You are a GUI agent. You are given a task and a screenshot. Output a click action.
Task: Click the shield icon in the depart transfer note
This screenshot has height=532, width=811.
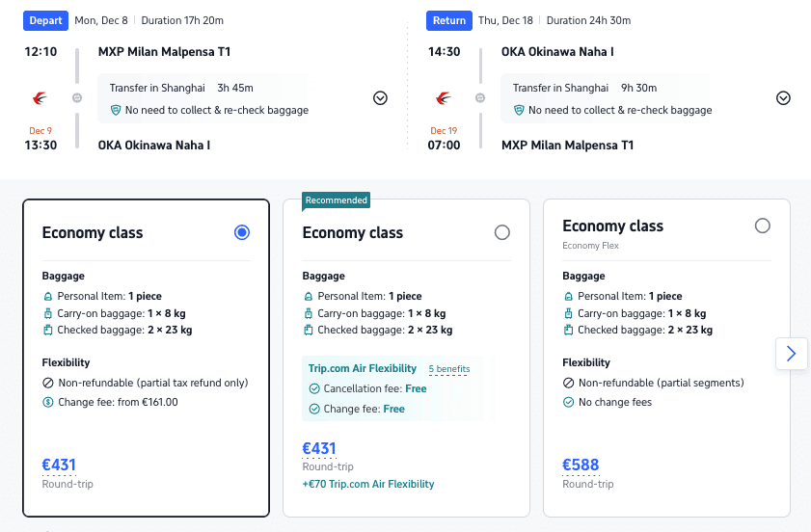116,110
